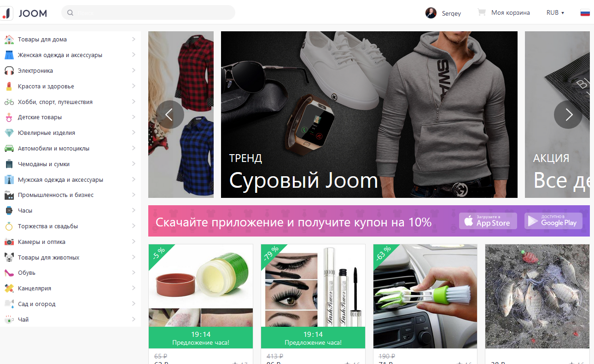Click the green car Автомобили icon
Screen dimensions: 594x364
[x=9, y=149]
